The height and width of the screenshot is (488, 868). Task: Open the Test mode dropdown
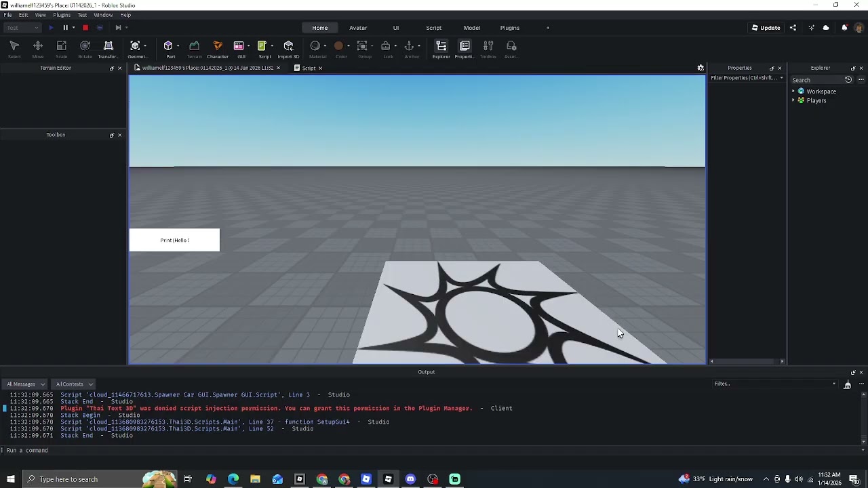pyautogui.click(x=22, y=28)
